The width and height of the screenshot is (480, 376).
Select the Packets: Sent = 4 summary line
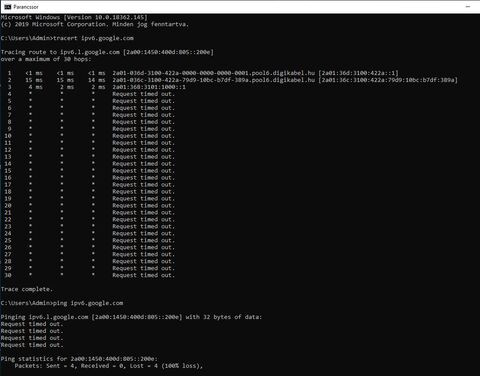pos(109,366)
